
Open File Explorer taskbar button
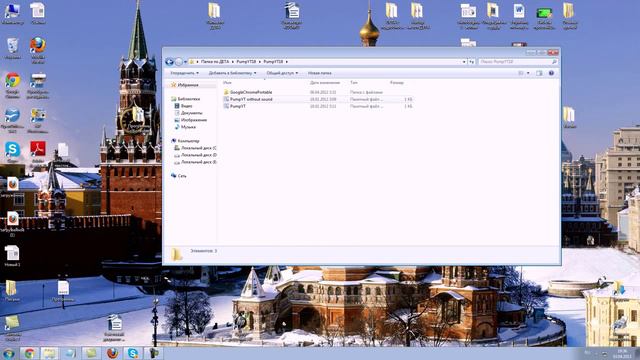[50, 353]
